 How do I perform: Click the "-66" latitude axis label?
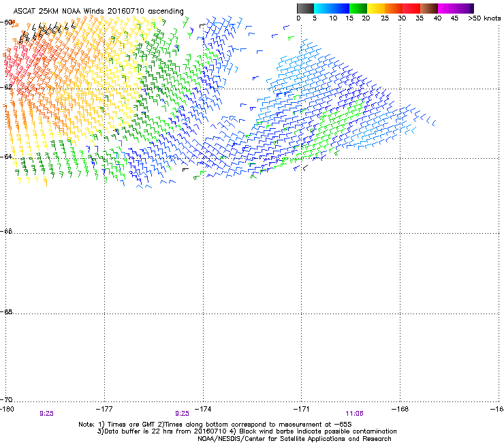click(7, 232)
